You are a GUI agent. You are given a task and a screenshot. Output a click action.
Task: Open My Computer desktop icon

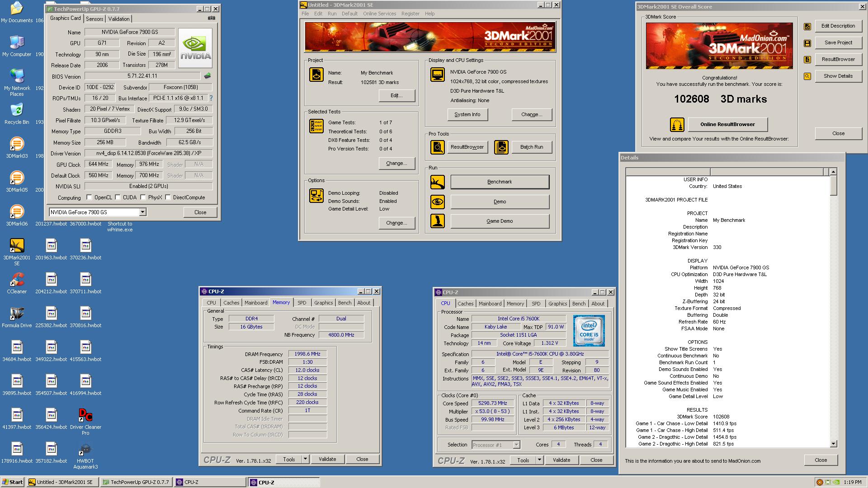coord(17,46)
